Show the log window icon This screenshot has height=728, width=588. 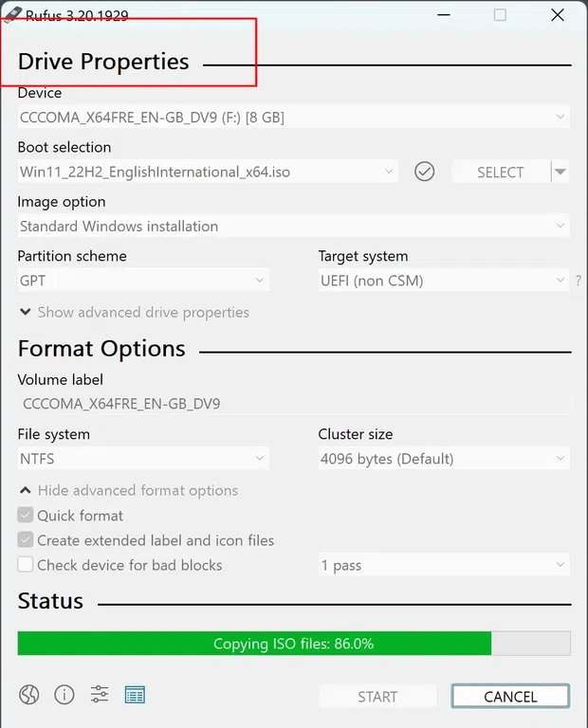[x=135, y=695]
